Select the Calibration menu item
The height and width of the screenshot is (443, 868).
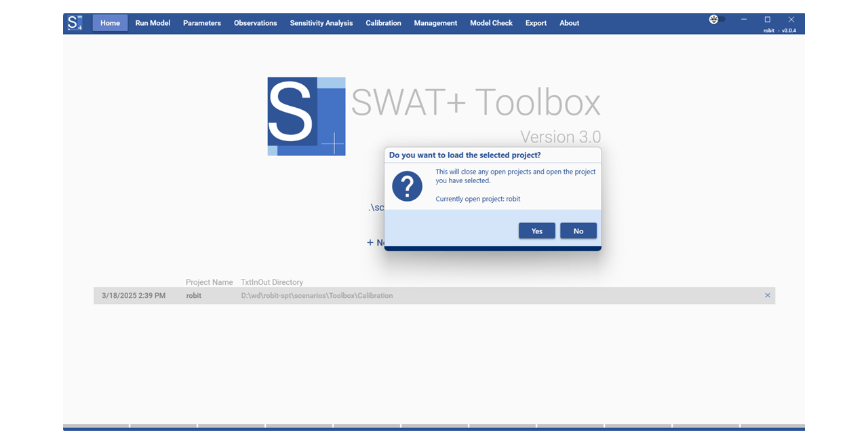click(x=383, y=23)
